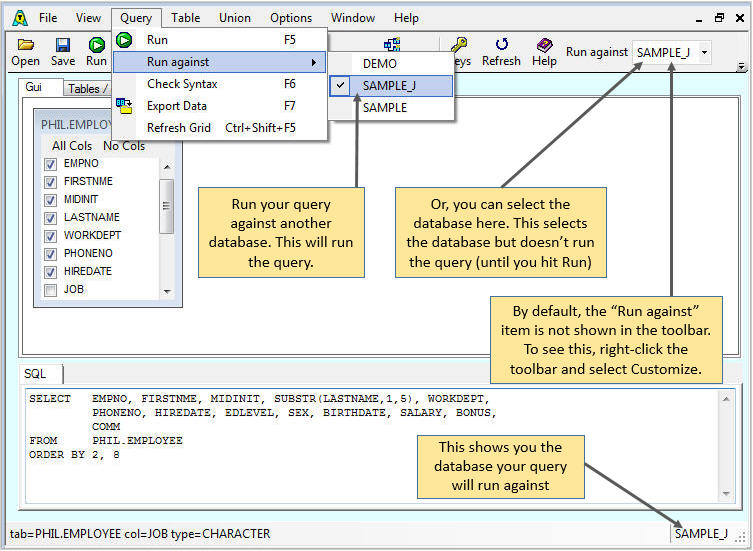
Task: Open the Window menu
Action: coord(353,18)
